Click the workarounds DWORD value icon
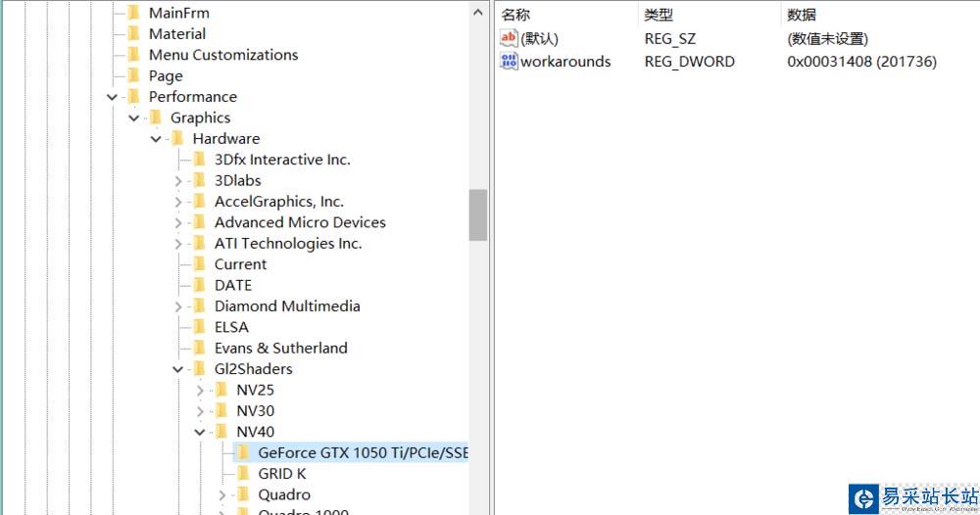This screenshot has height=515, width=980. [x=509, y=62]
